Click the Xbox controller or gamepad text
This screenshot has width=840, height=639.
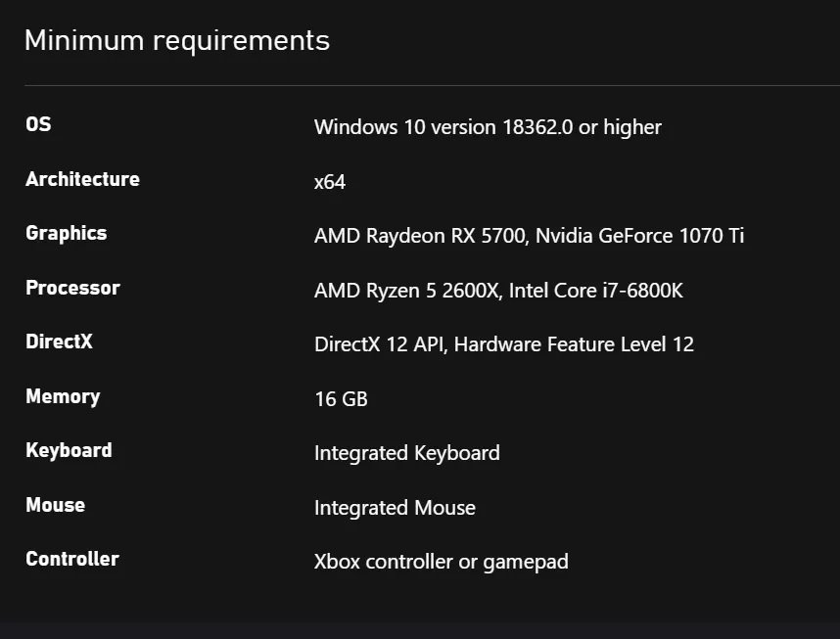pyautogui.click(x=441, y=562)
